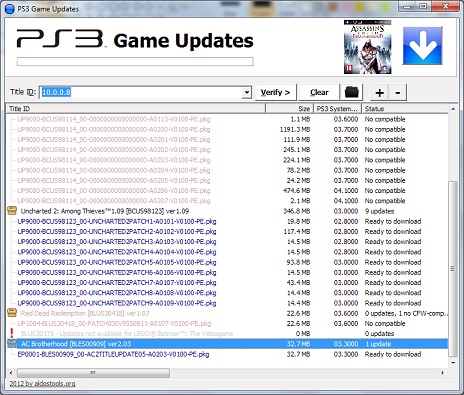Click the horizontal scrollbar thumb
The height and width of the screenshot is (395, 464).
point(93,373)
